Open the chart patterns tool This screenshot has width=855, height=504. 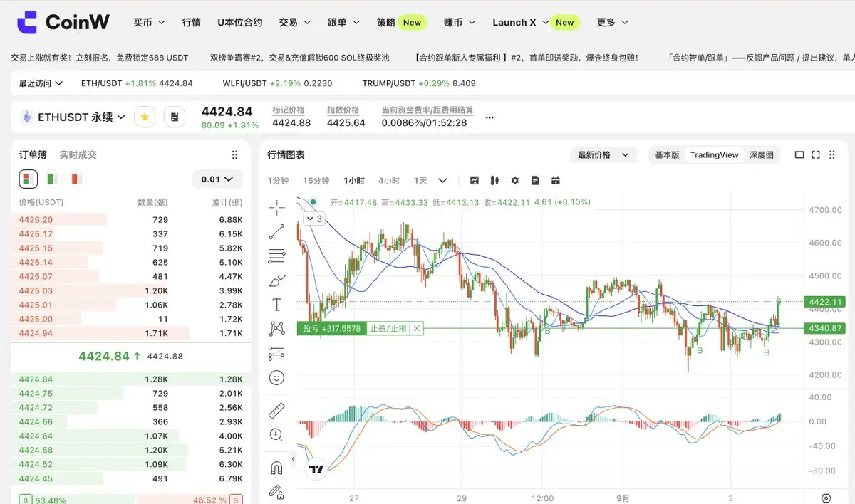(276, 329)
